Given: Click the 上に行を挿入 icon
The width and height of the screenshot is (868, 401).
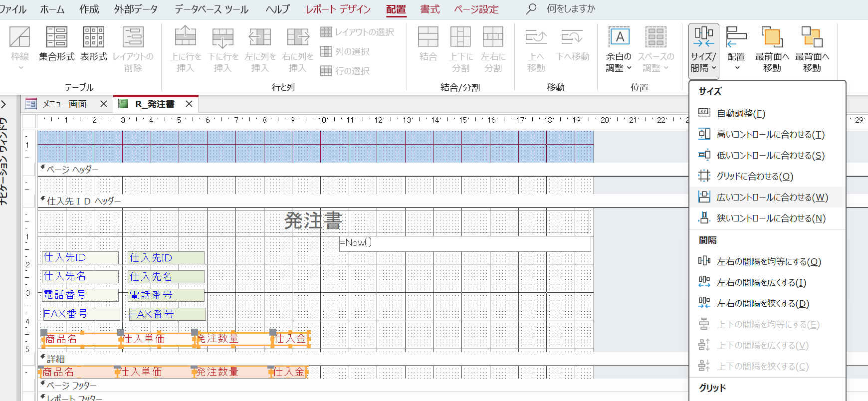Looking at the screenshot, I should (x=185, y=37).
